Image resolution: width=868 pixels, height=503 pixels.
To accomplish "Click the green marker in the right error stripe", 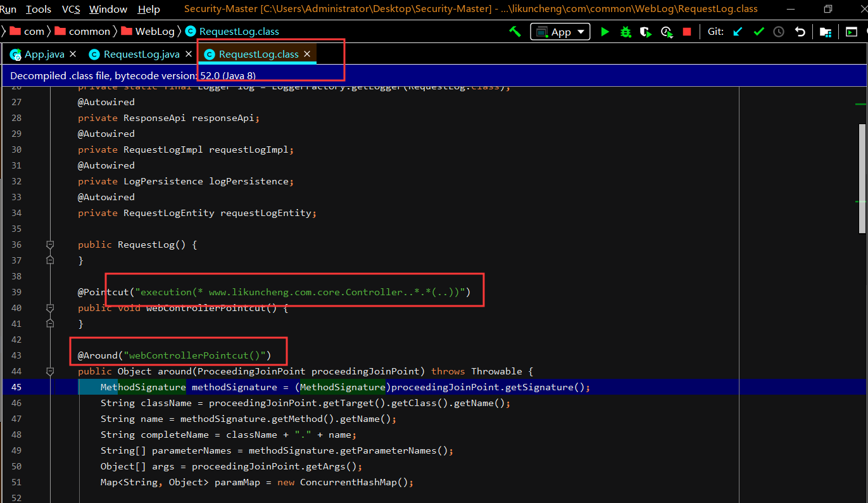I will [x=860, y=104].
